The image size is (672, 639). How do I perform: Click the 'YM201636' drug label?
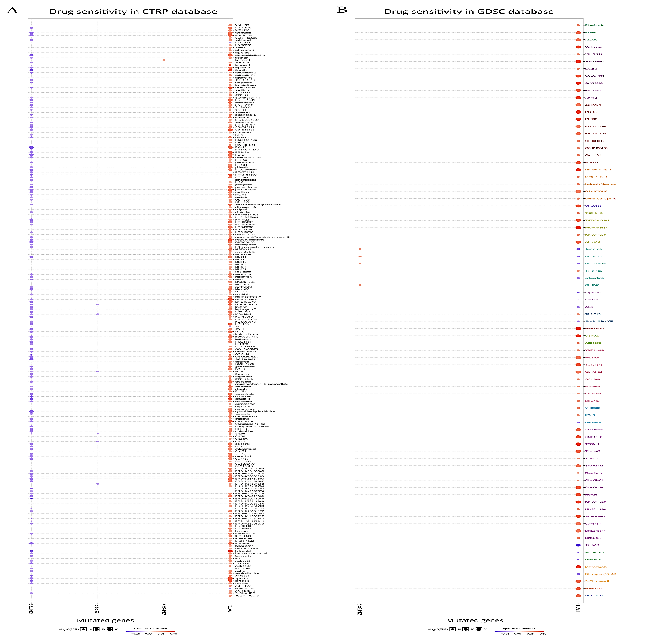coord(594,430)
